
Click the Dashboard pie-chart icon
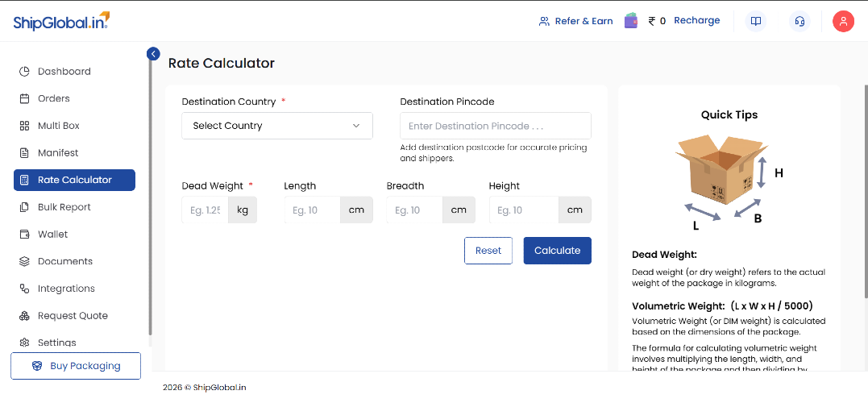pos(24,72)
